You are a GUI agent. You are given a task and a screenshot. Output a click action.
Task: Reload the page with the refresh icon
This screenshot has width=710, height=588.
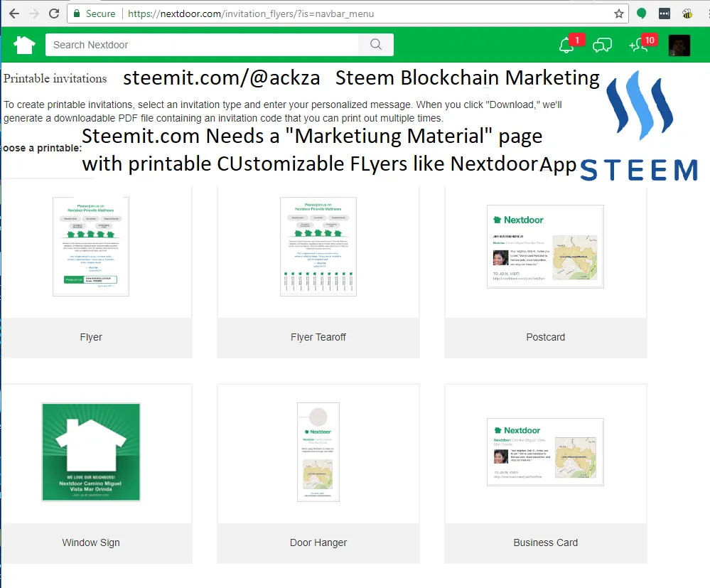click(x=54, y=14)
